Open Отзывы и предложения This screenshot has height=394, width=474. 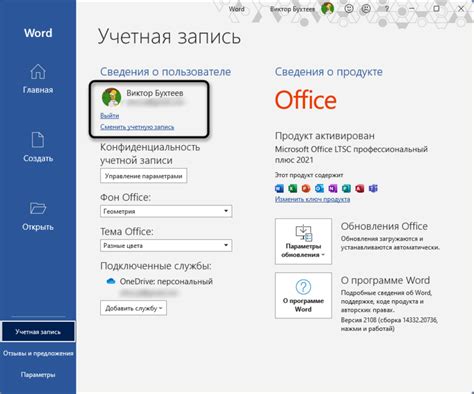(38, 353)
